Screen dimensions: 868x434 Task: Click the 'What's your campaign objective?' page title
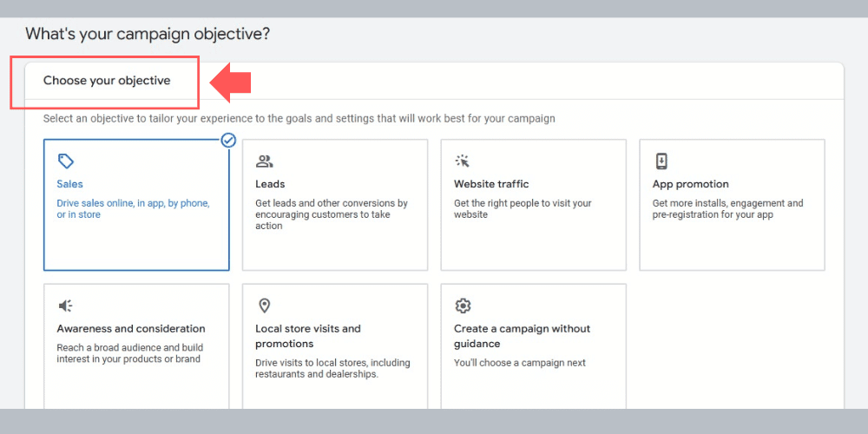point(148,35)
